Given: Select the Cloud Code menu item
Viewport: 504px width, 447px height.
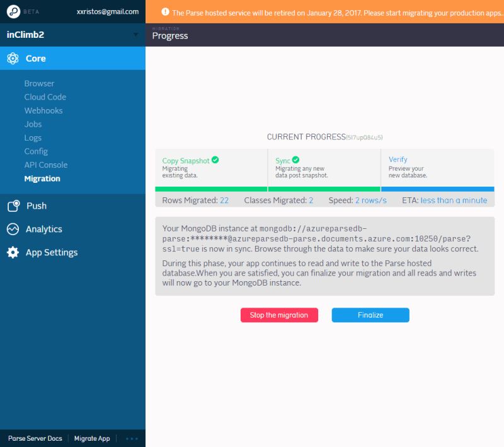Looking at the screenshot, I should coord(45,96).
